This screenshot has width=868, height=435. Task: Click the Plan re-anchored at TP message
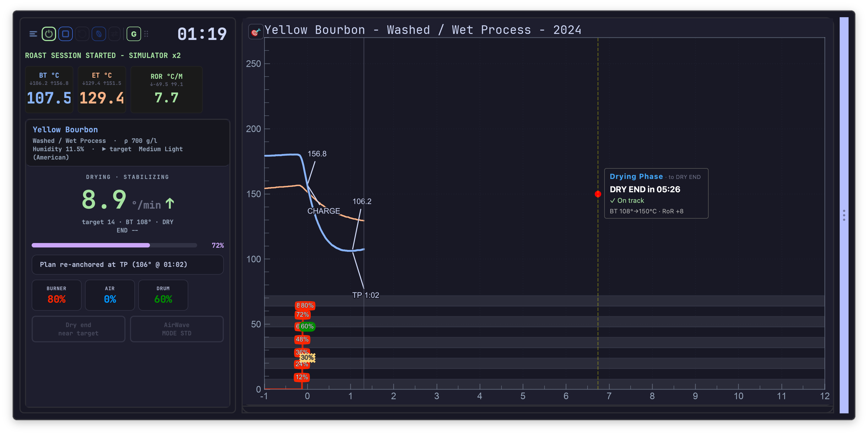128,265
